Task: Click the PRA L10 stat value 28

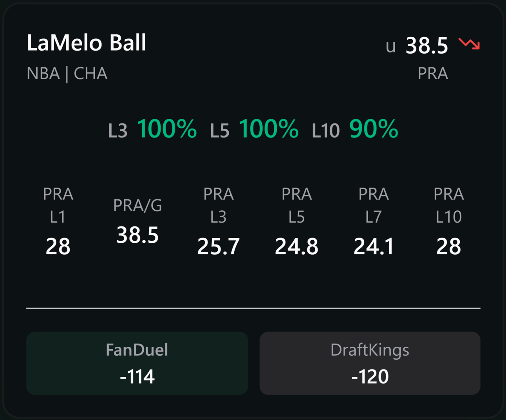Action: coord(449,246)
